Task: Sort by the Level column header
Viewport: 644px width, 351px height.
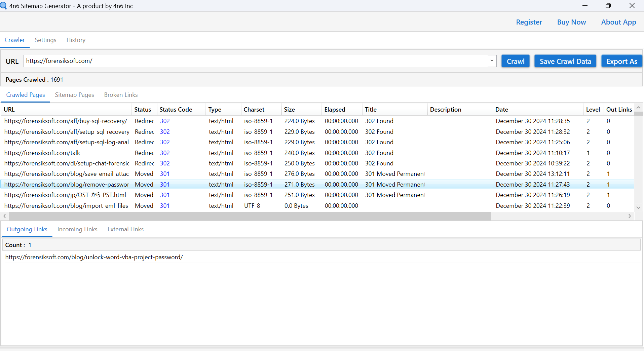Action: click(593, 110)
